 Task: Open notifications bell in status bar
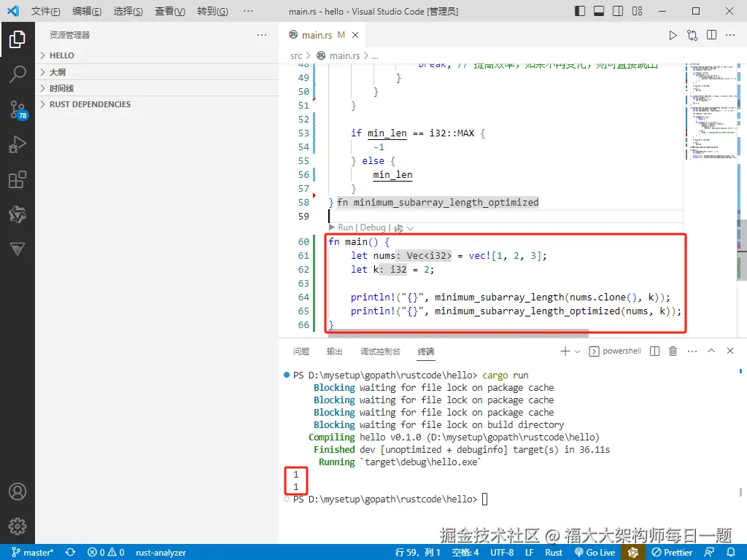[x=731, y=553]
